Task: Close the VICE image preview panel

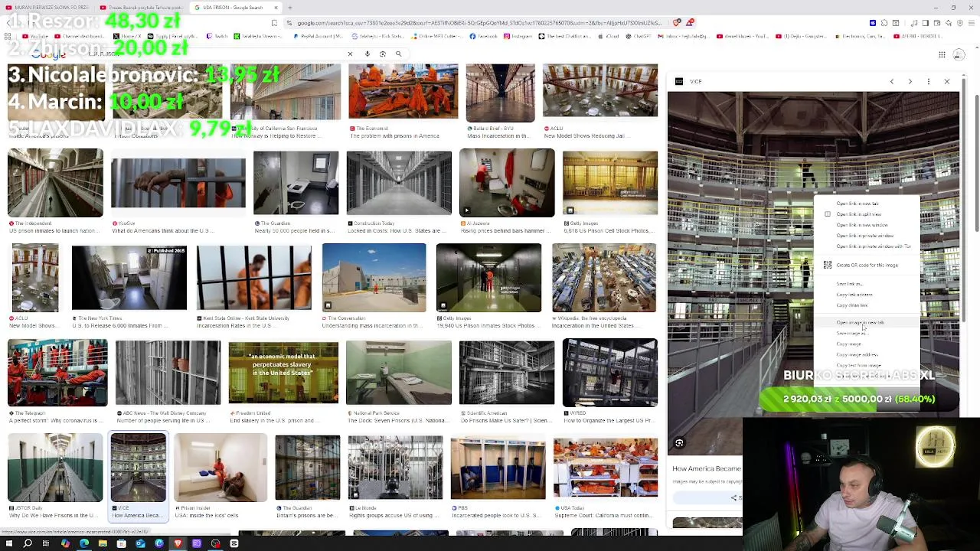Action: 947,81
